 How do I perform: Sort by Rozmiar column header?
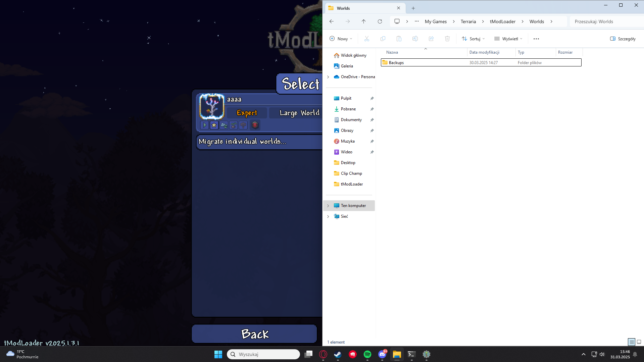(569, 52)
